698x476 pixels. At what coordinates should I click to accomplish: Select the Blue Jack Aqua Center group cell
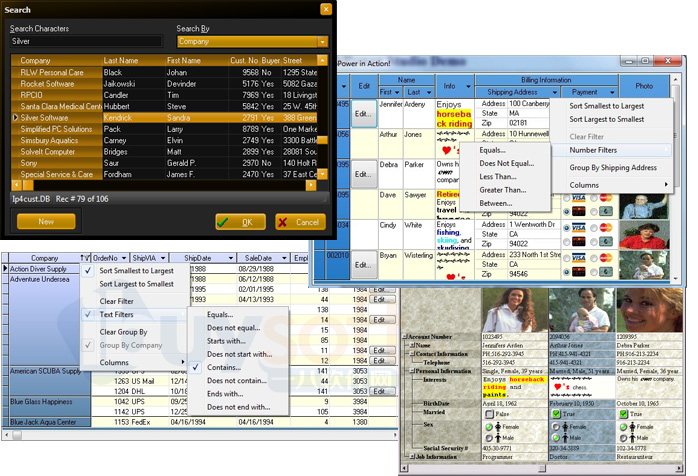(50, 422)
